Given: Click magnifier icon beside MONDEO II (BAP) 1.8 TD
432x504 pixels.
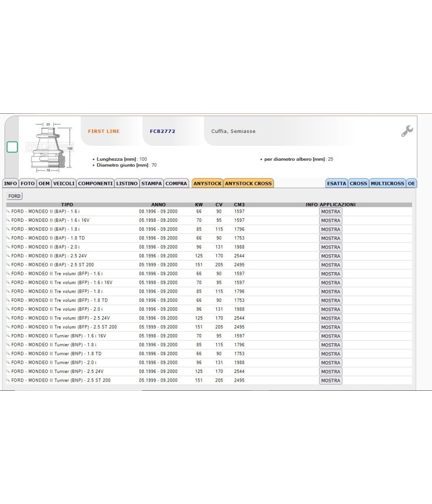Looking at the screenshot, I should (8, 238).
